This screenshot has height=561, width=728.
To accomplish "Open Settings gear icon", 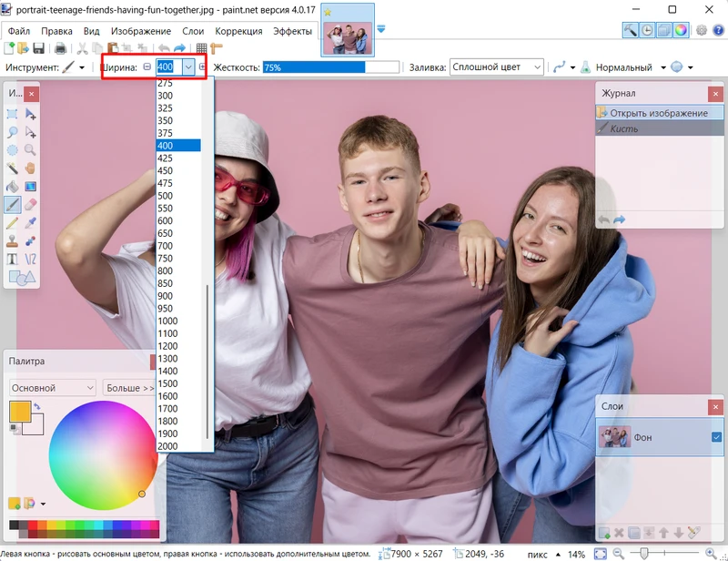I will click(702, 30).
